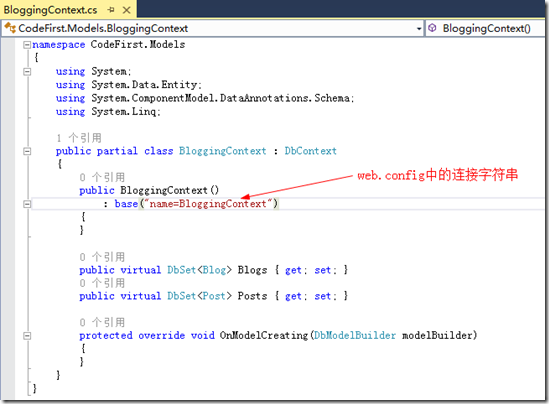
Task: Click the '0 个引用' link above OnModelCreating
Action: 102,322
